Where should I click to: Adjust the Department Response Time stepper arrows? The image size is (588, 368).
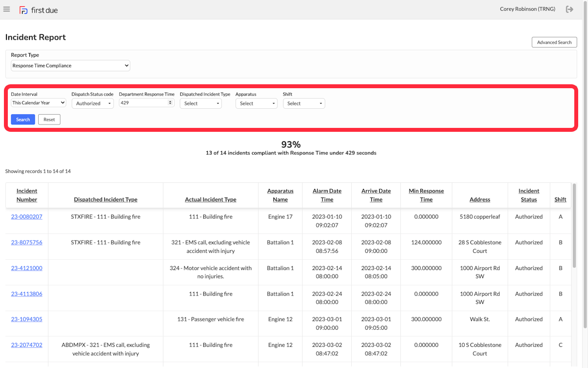170,103
